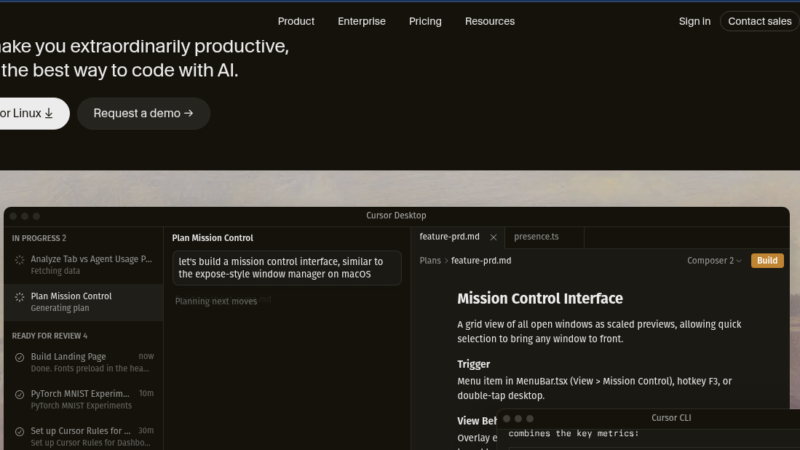Click the READY FOR REVIEW 4 section header
This screenshot has width=800, height=450.
(x=49, y=336)
